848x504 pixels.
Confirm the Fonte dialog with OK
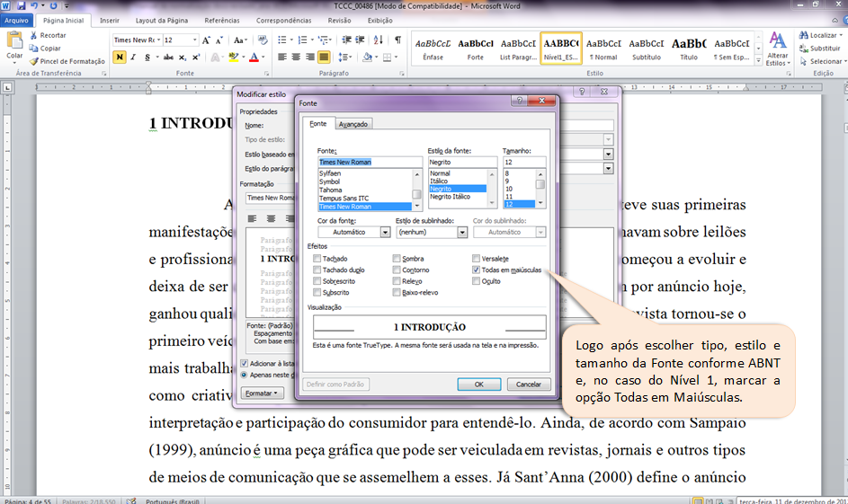(x=478, y=385)
